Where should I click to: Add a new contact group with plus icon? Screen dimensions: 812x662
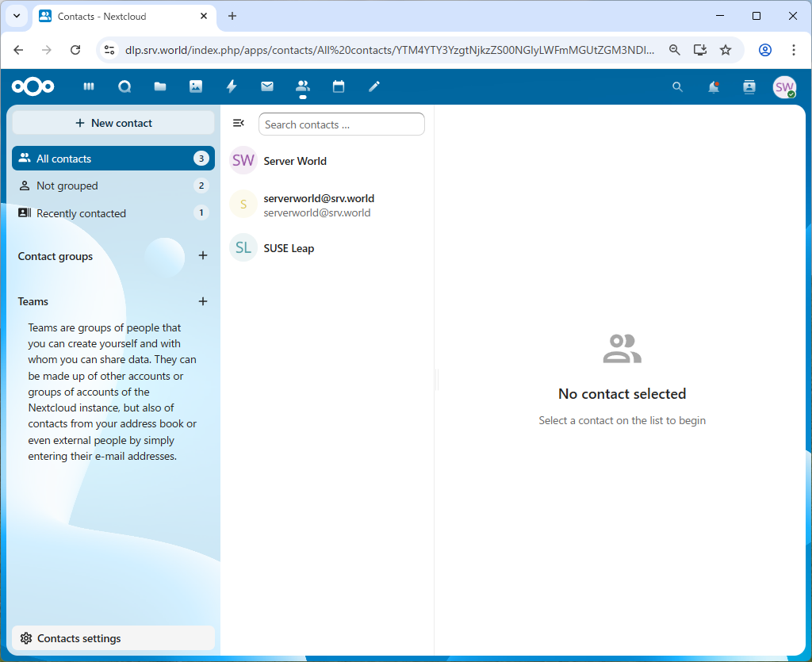(x=203, y=256)
